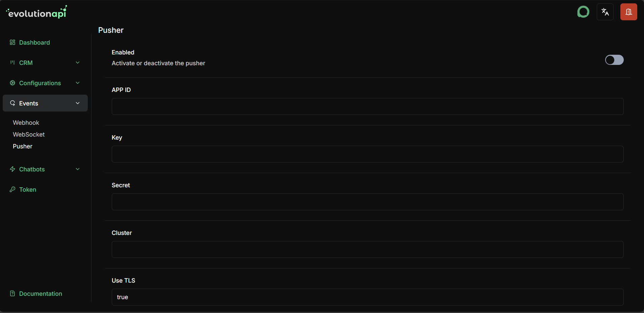Click the red logout door icon

click(628, 11)
